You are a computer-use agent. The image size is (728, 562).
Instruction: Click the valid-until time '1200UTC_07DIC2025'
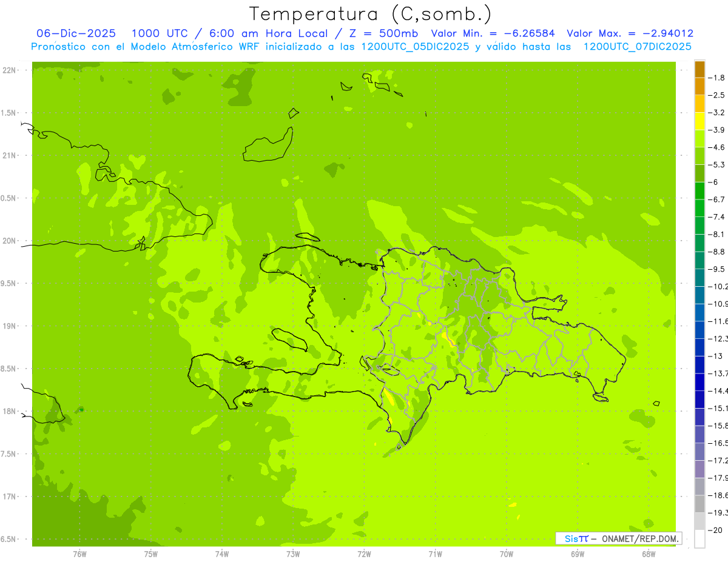coord(637,47)
